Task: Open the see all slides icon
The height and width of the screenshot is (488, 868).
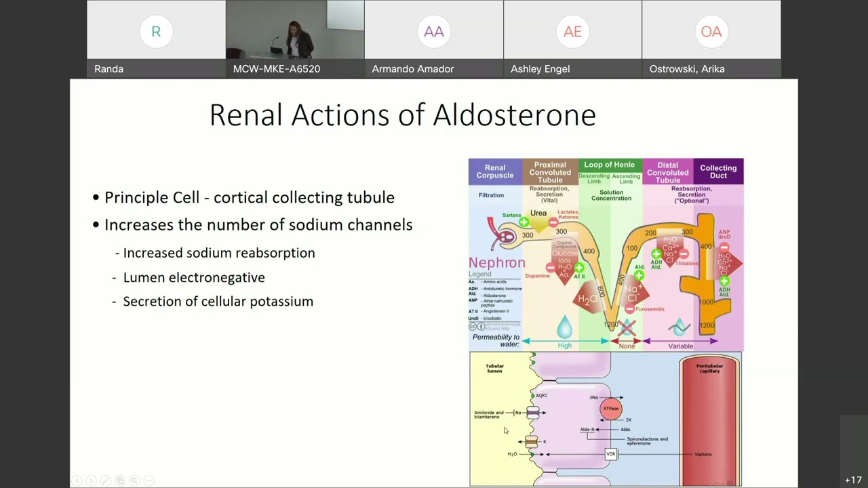Action: 120,481
